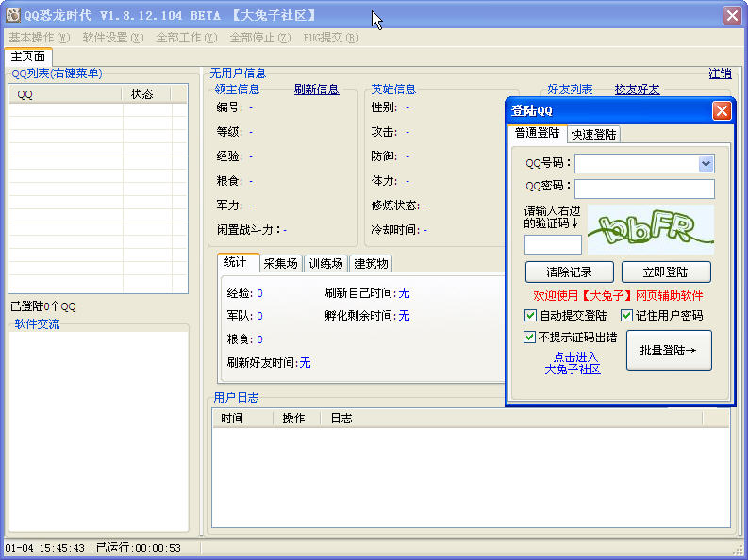Switch to the 快速登陆 tab
This screenshot has height=560, width=748.
[x=593, y=135]
